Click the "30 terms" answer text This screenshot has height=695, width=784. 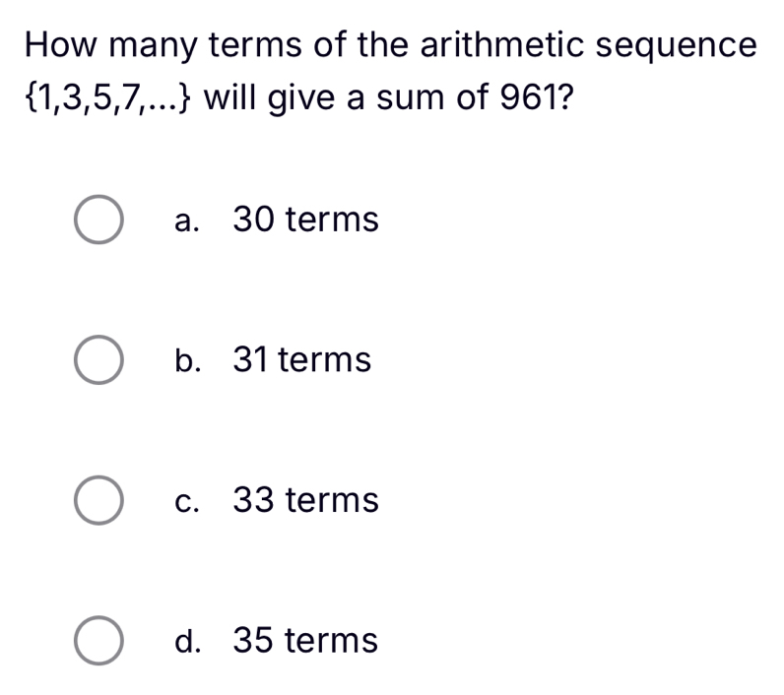click(x=305, y=221)
